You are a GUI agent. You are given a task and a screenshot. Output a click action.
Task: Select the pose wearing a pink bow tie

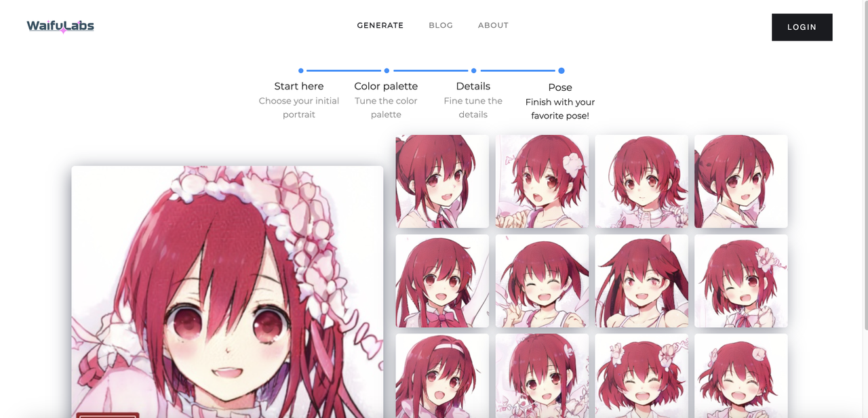click(442, 280)
